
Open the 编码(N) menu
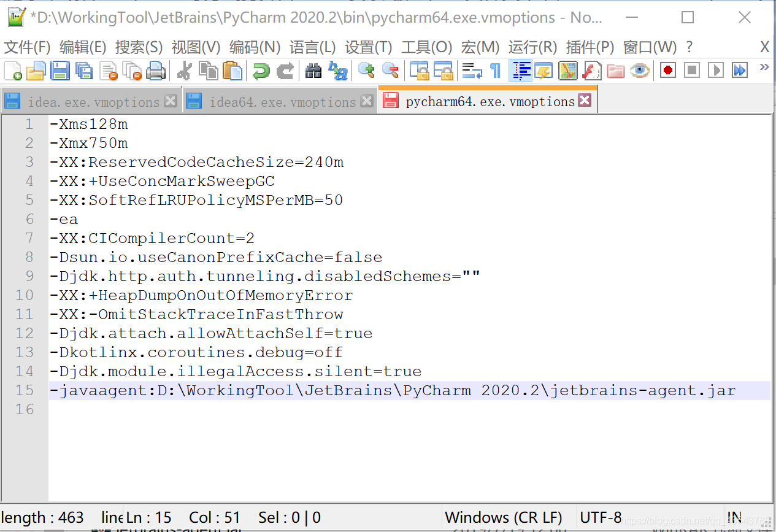(255, 47)
